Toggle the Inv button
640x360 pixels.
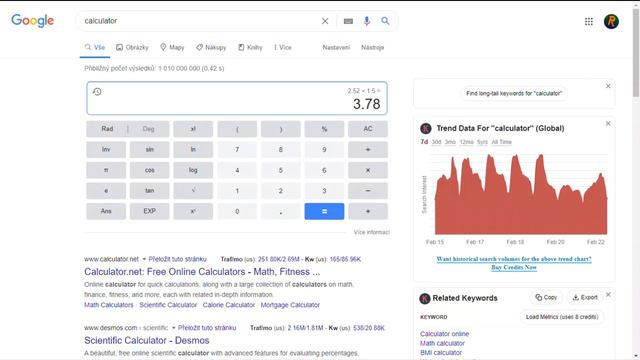click(106, 150)
